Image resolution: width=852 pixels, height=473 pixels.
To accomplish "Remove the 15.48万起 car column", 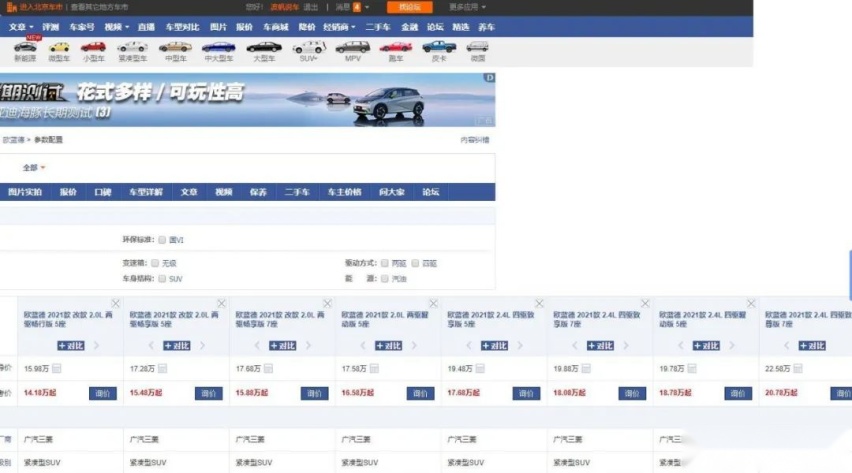I will pyautogui.click(x=221, y=303).
